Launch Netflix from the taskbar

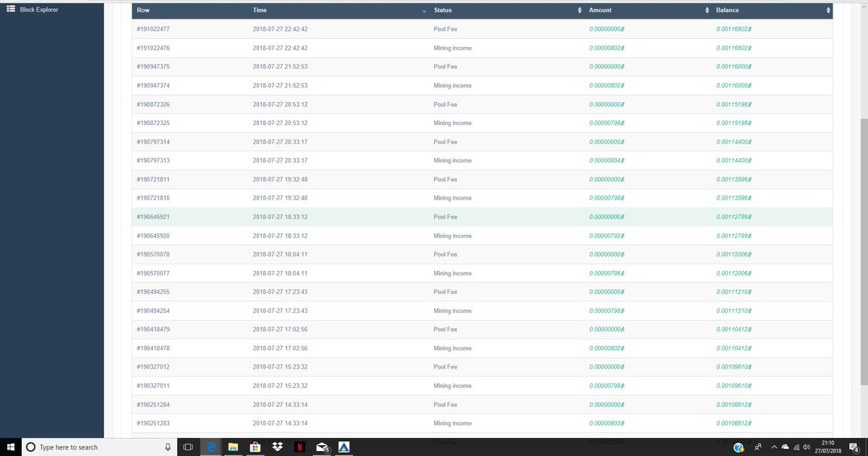(x=299, y=447)
